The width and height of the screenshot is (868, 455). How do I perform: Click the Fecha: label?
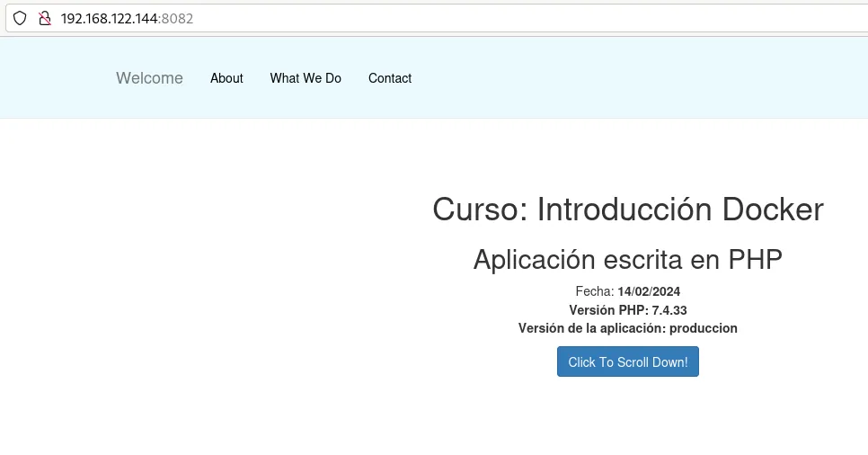click(594, 291)
